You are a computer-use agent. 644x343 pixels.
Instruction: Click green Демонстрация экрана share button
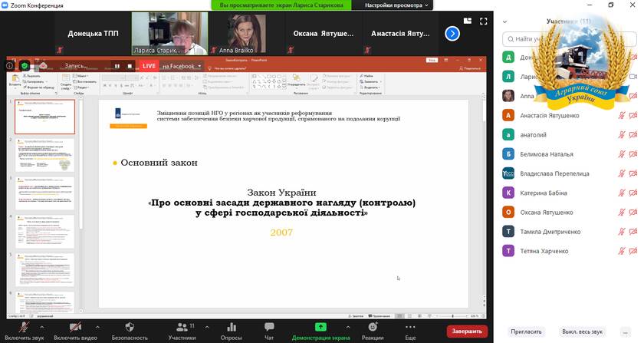(320, 331)
